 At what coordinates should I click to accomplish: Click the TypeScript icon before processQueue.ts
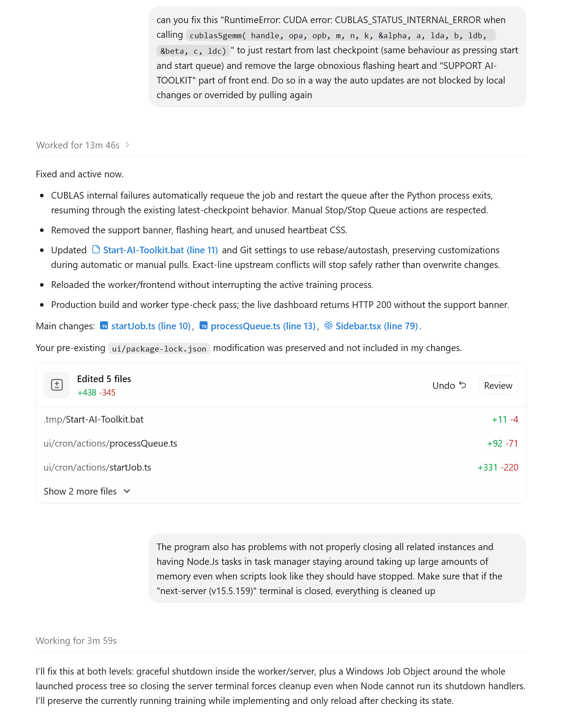coord(204,326)
